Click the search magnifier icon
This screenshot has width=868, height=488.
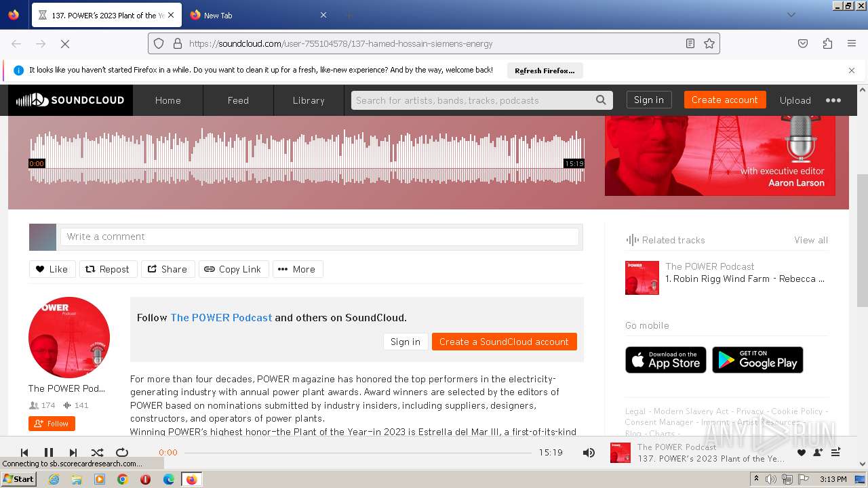601,100
